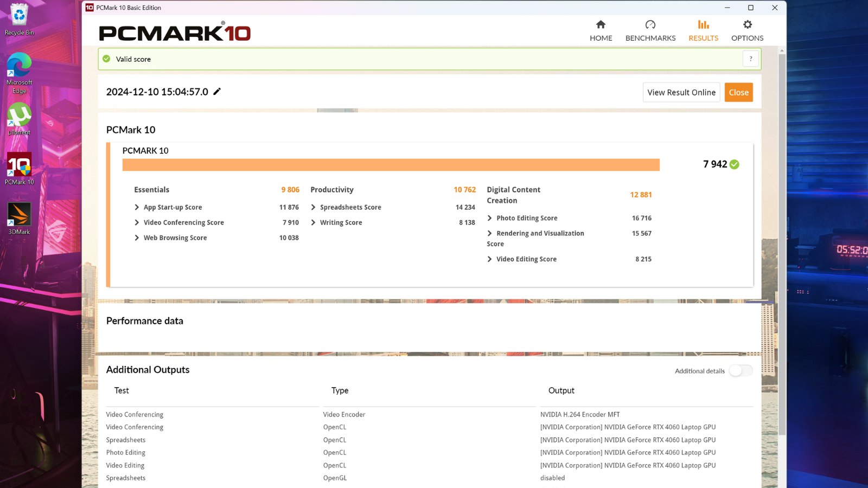Image resolution: width=868 pixels, height=488 pixels.
Task: Expand App Start-up Score details
Action: [x=137, y=207]
